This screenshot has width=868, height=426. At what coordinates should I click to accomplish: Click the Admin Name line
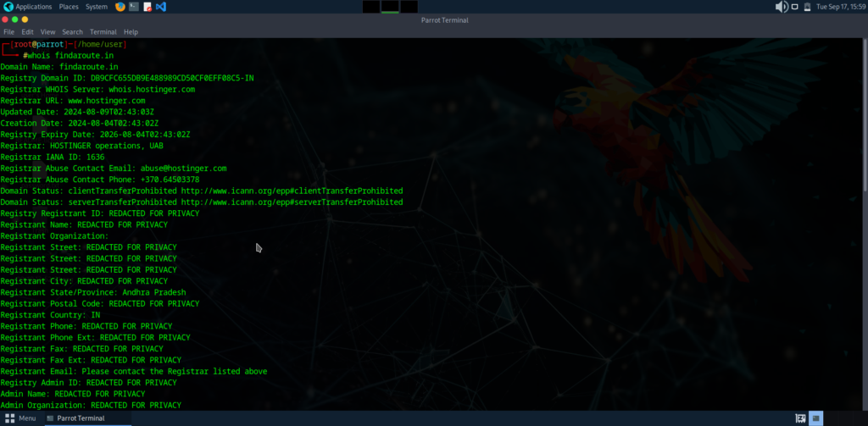pos(73,394)
